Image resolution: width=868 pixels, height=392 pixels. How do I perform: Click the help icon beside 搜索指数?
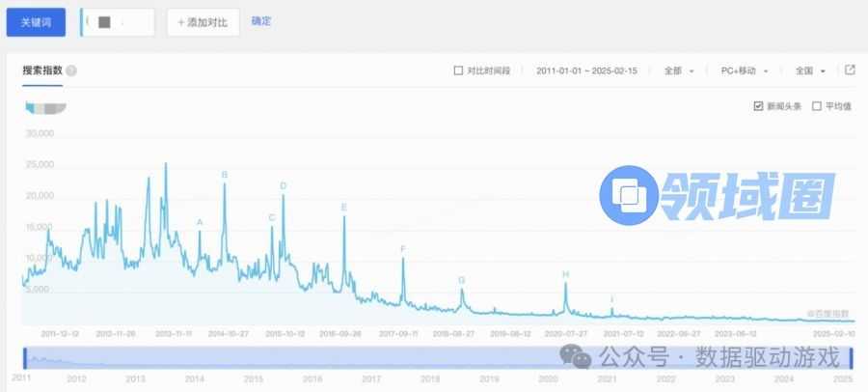pyautogui.click(x=72, y=71)
